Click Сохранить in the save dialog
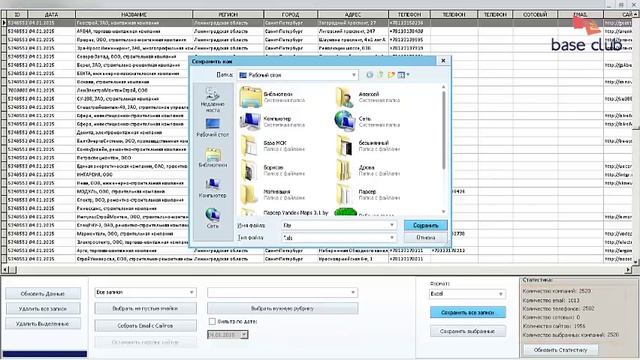Image resolution: width=640 pixels, height=360 pixels. pos(426,225)
